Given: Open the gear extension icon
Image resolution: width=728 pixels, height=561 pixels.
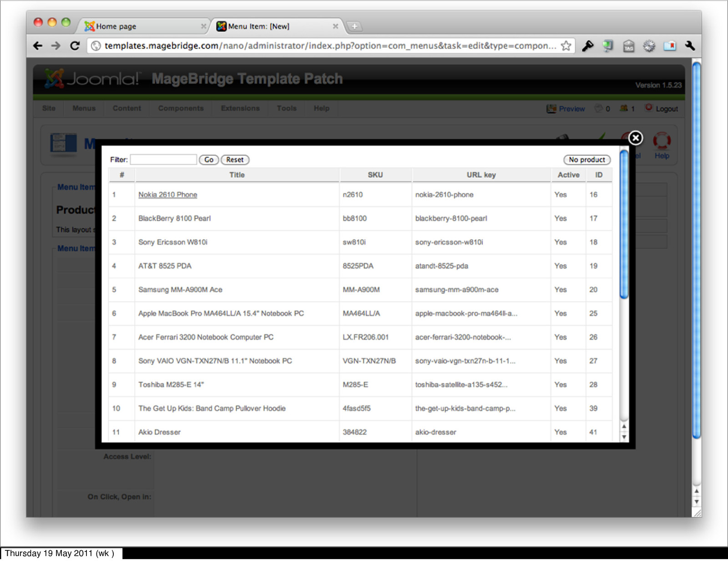Looking at the screenshot, I should pos(649,46).
